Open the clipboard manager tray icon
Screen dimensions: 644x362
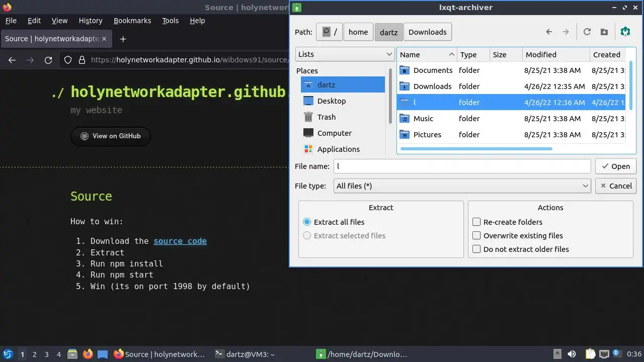point(590,354)
